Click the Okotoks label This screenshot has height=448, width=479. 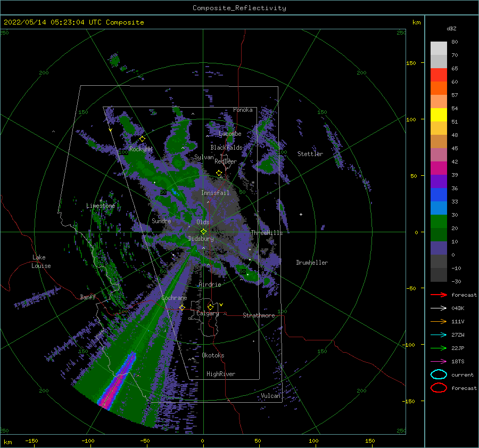tap(213, 355)
